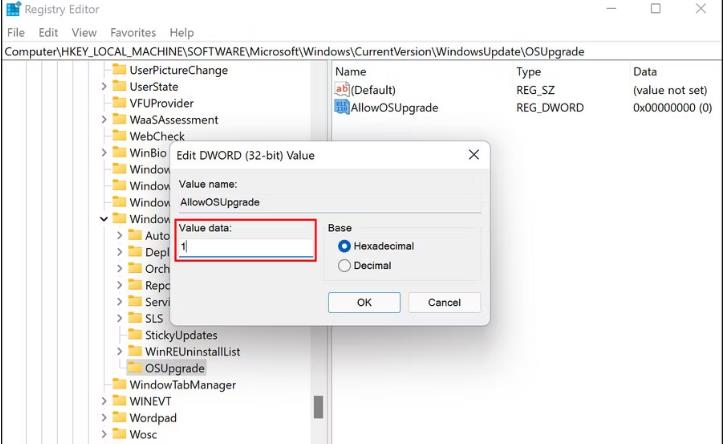Click the (value not set) data cell
Viewport: 724px width, 444px height.
[x=670, y=90]
